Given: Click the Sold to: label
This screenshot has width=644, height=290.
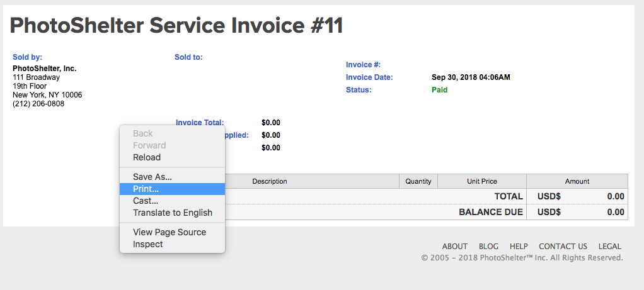Looking at the screenshot, I should [188, 57].
